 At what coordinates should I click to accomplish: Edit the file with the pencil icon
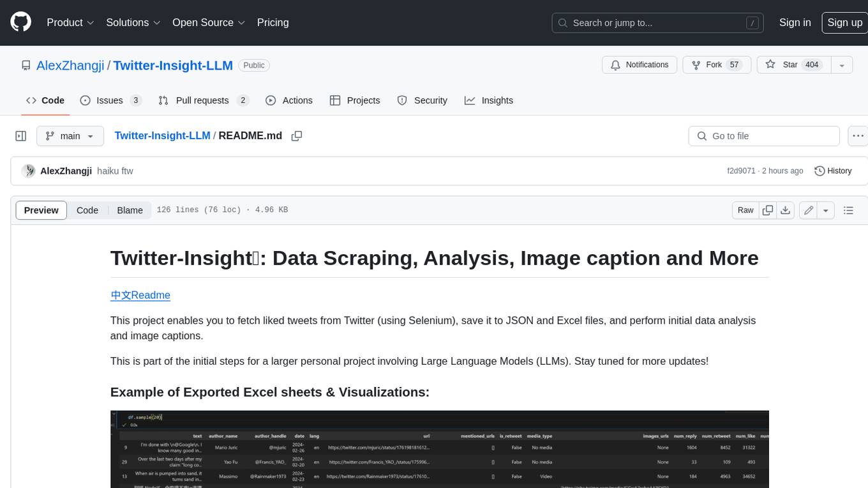click(809, 210)
